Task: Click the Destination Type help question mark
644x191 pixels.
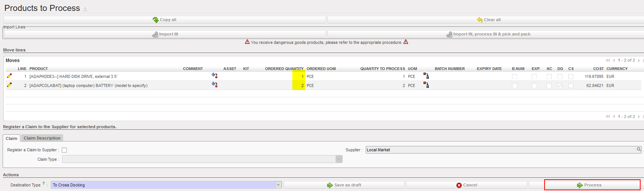Action: 43,183
